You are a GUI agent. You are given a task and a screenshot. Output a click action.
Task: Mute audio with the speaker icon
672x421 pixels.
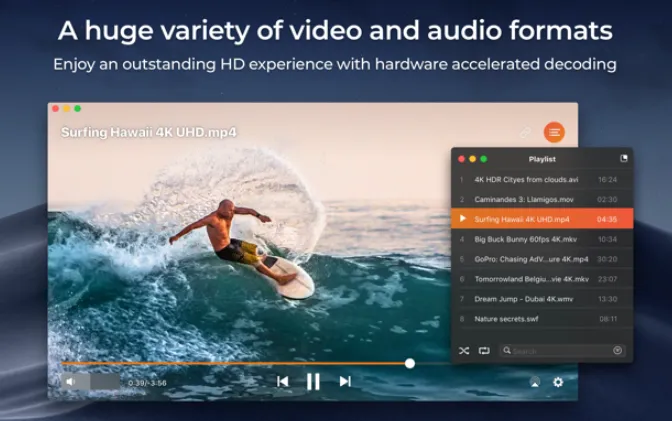coord(71,382)
